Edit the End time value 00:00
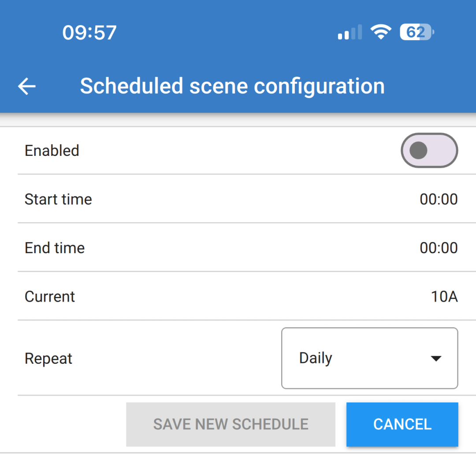The image size is (476, 454). pyautogui.click(x=438, y=248)
